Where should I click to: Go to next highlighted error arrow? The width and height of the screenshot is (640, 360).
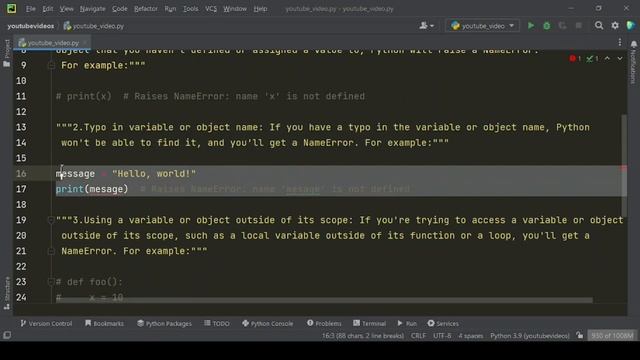(x=620, y=59)
